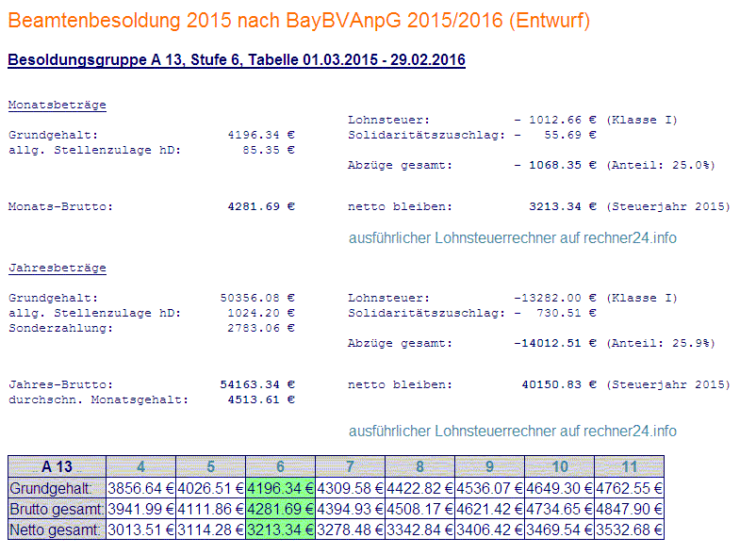Select Stufe 11 column header in table
The image size is (756, 554).
629,466
